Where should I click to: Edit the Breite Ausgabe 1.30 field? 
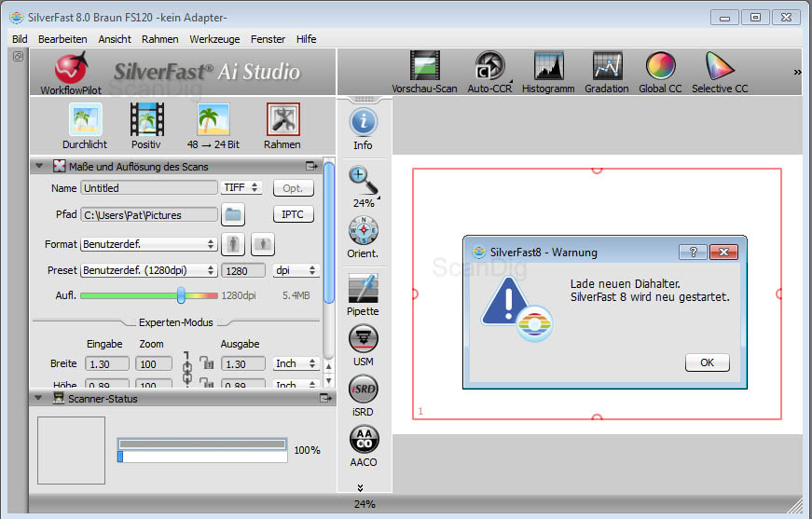point(243,363)
